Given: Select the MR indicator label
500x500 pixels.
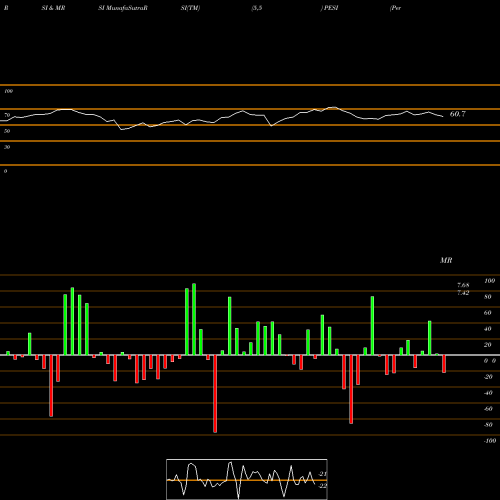Looking at the screenshot, I should point(446,260).
